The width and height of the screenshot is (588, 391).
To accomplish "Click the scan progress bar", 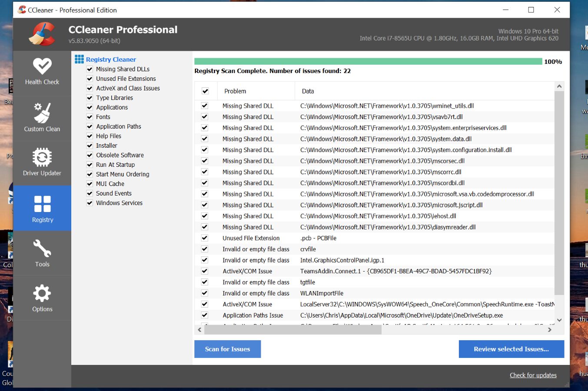I will 368,62.
